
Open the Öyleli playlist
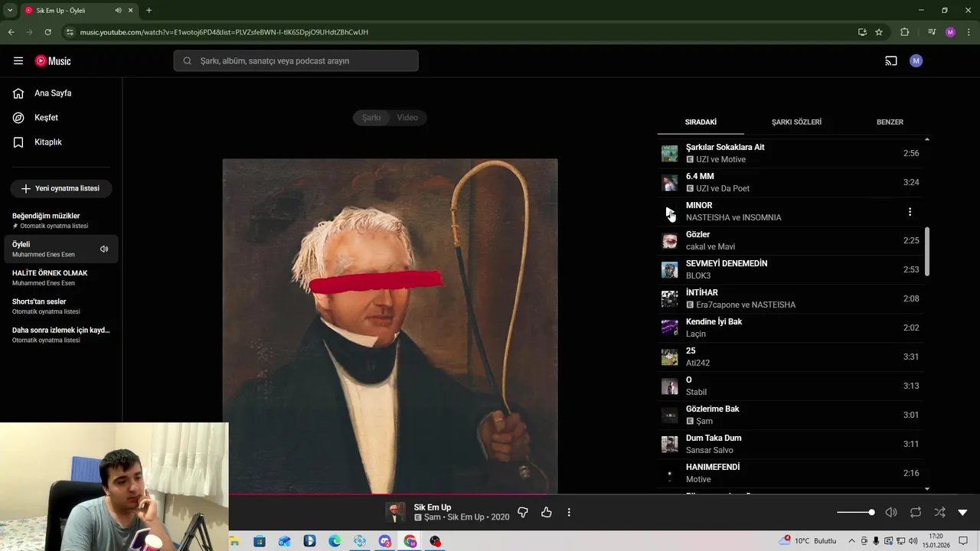[x=61, y=249]
